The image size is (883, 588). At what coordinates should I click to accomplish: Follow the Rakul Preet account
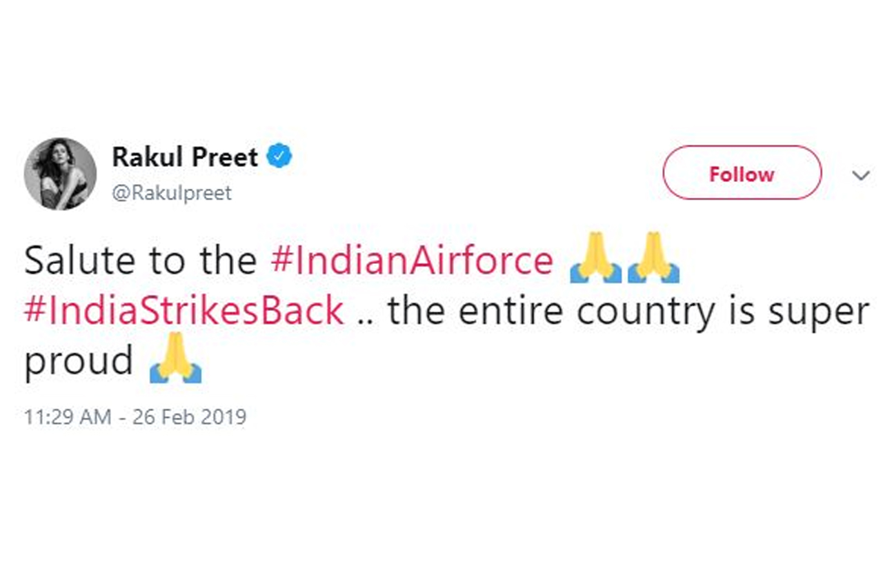click(742, 174)
